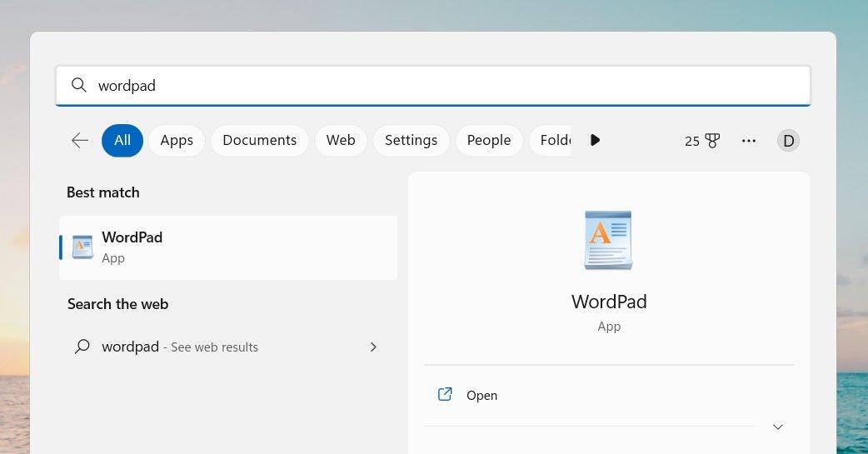Click the search box containing 'wordpad'
This screenshot has width=868, height=454.
click(433, 85)
